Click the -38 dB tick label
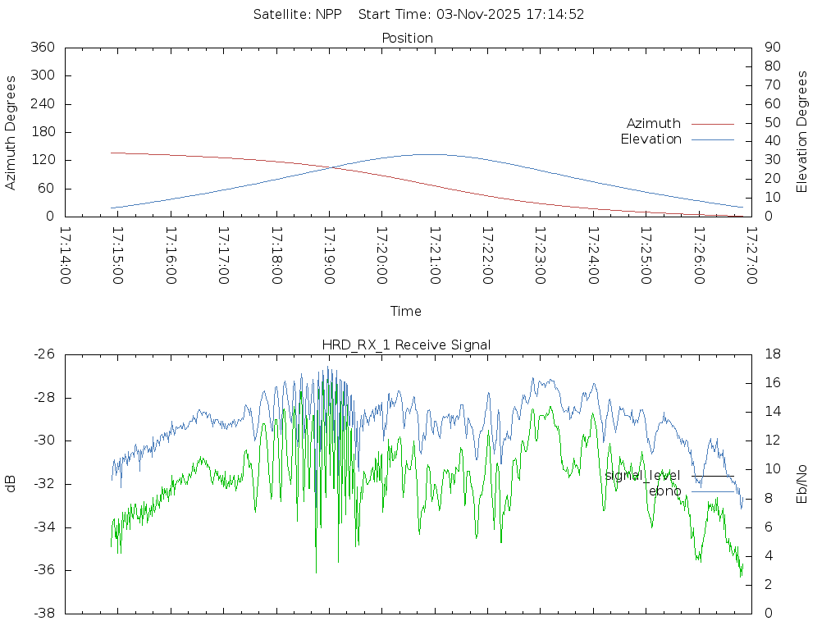Image resolution: width=840 pixels, height=630 pixels. (x=43, y=614)
